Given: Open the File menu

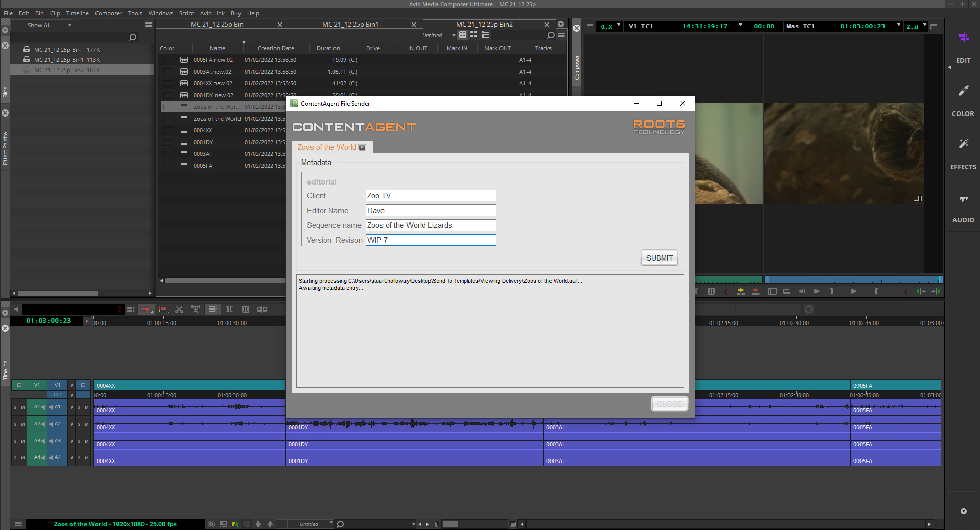Looking at the screenshot, I should (8, 13).
